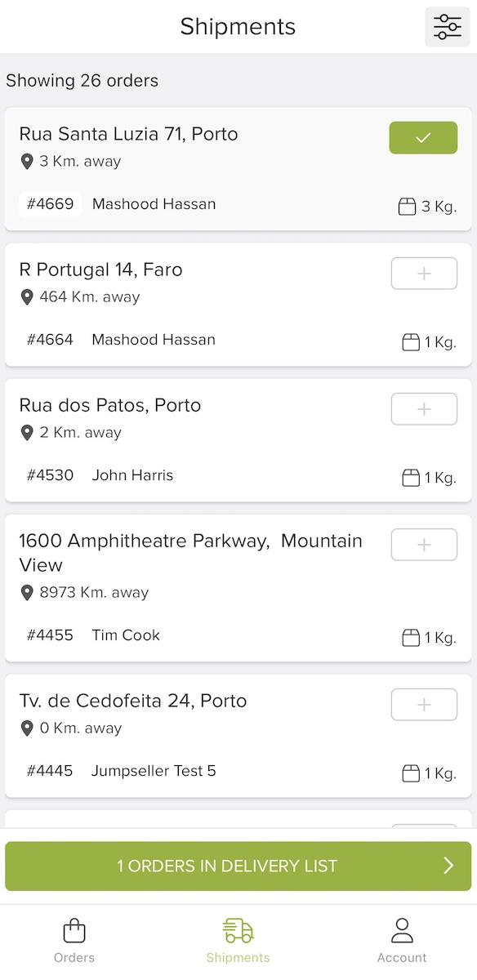The height and width of the screenshot is (980, 477).
Task: Add Tim Cook's order to delivery list
Action: (x=423, y=544)
